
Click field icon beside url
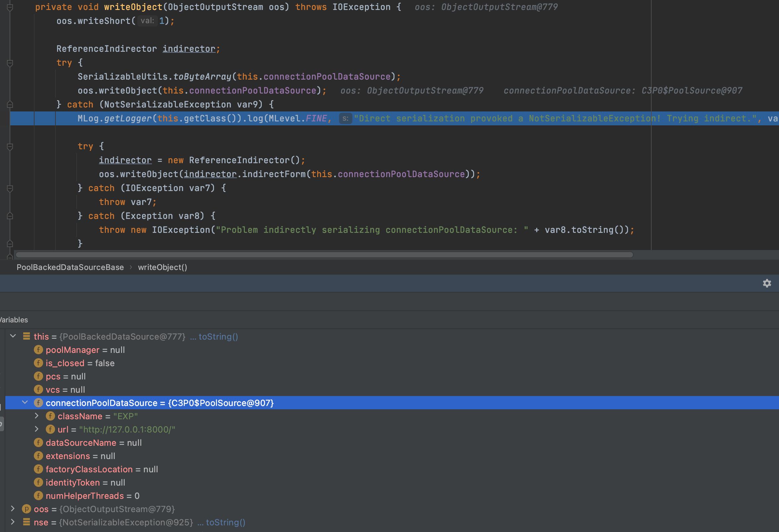(50, 429)
